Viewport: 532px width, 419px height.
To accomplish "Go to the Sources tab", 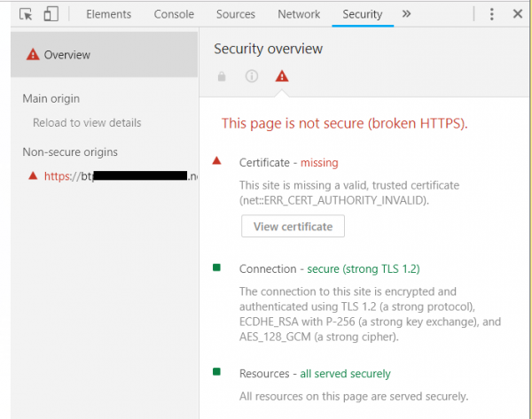I will [235, 14].
